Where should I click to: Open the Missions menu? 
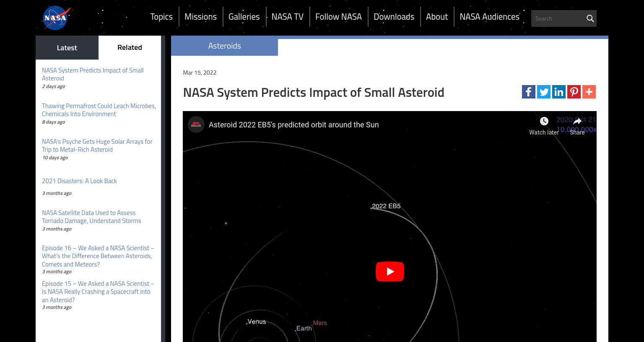click(200, 17)
